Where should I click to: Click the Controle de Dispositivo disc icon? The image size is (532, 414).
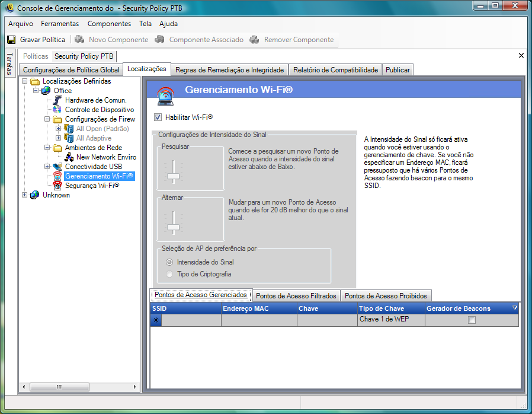tap(57, 110)
